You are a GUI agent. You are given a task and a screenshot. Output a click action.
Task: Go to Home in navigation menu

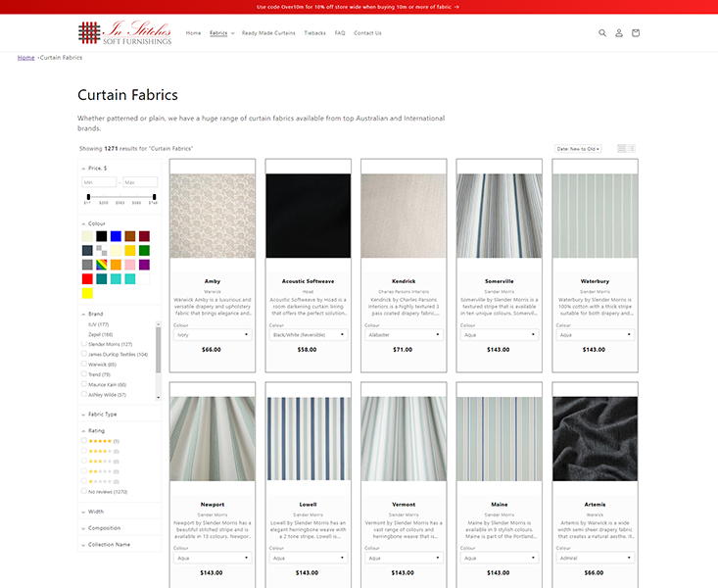coord(193,33)
